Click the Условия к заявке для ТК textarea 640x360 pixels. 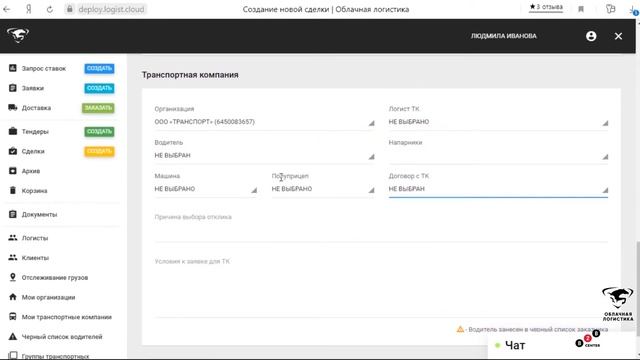[x=381, y=287]
